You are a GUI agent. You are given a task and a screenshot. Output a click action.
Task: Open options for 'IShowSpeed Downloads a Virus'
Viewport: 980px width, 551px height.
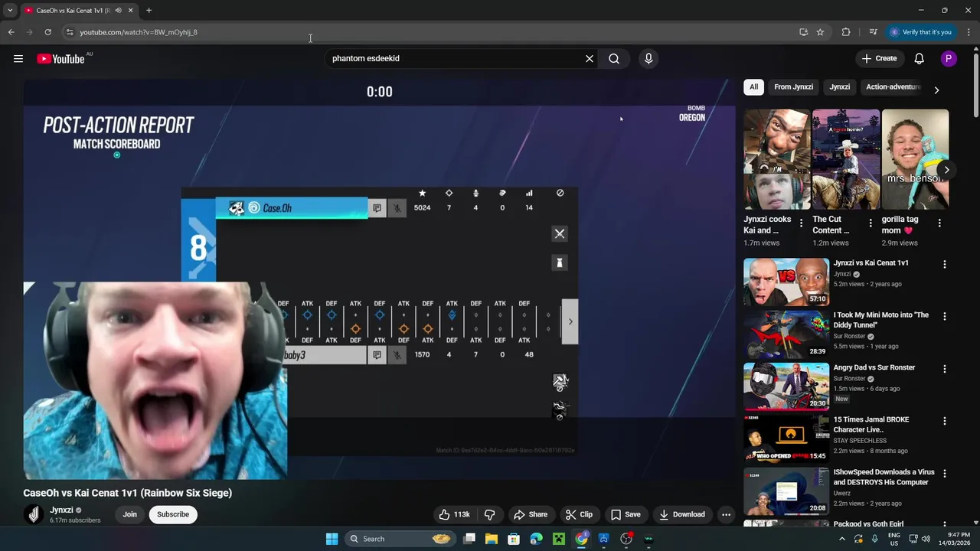click(944, 474)
